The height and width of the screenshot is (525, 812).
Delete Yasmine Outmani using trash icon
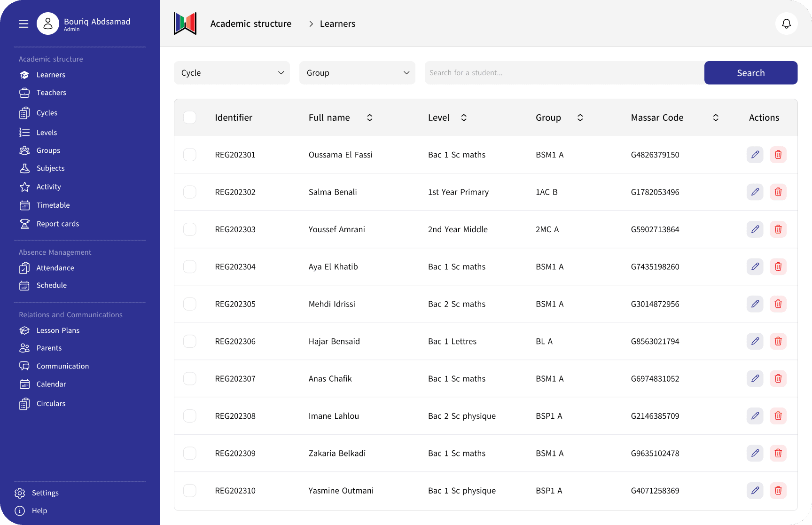778,491
